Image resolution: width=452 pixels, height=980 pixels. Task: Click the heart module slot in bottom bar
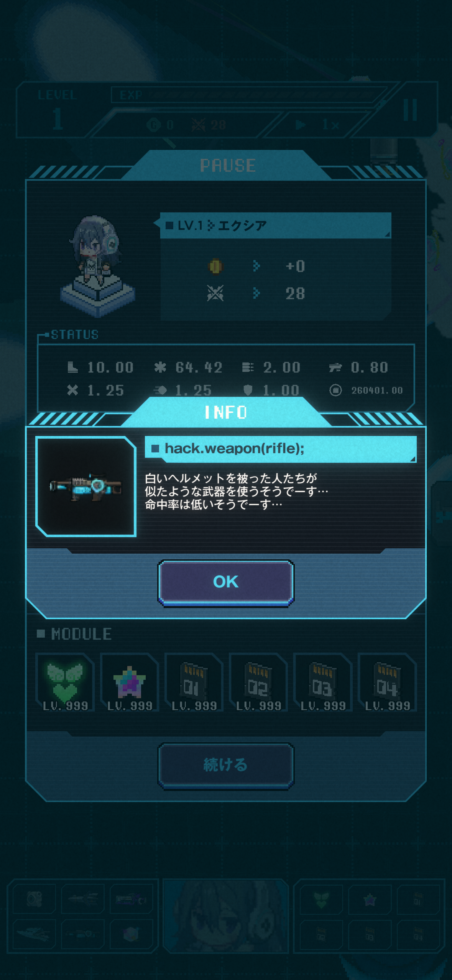(x=321, y=899)
